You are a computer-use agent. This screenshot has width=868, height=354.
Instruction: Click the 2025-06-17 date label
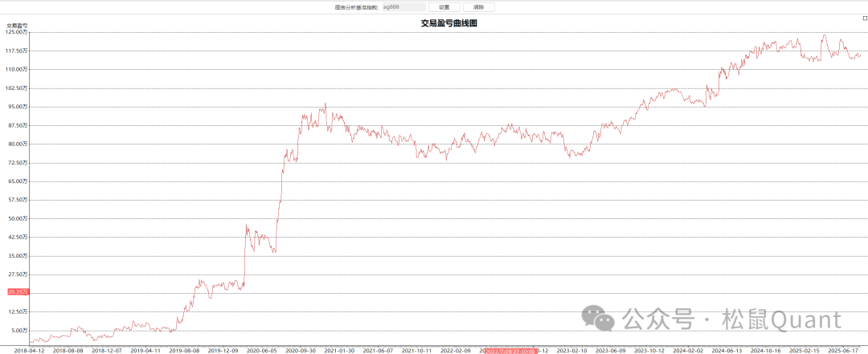point(844,351)
